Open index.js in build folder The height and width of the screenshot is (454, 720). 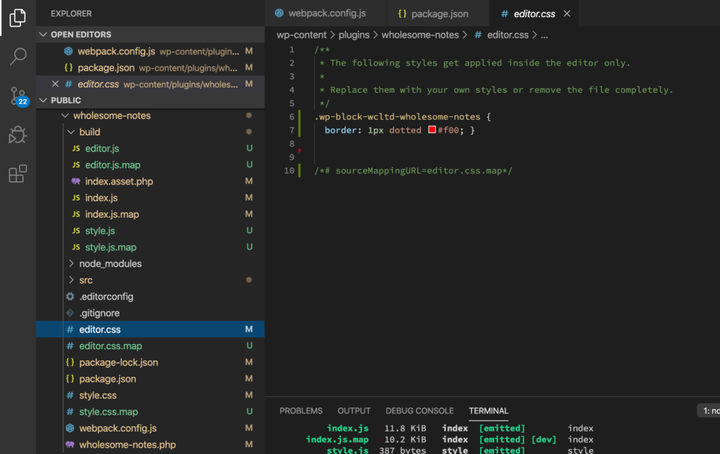click(x=150, y=198)
